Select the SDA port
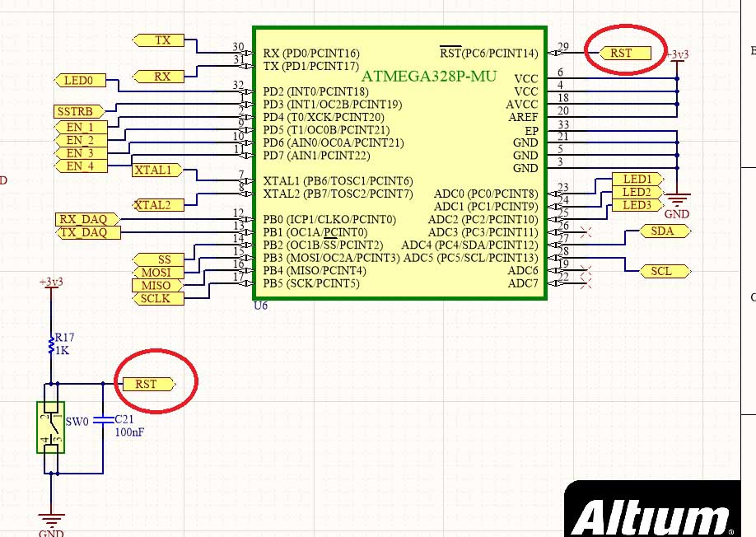This screenshot has width=756, height=537. point(662,231)
